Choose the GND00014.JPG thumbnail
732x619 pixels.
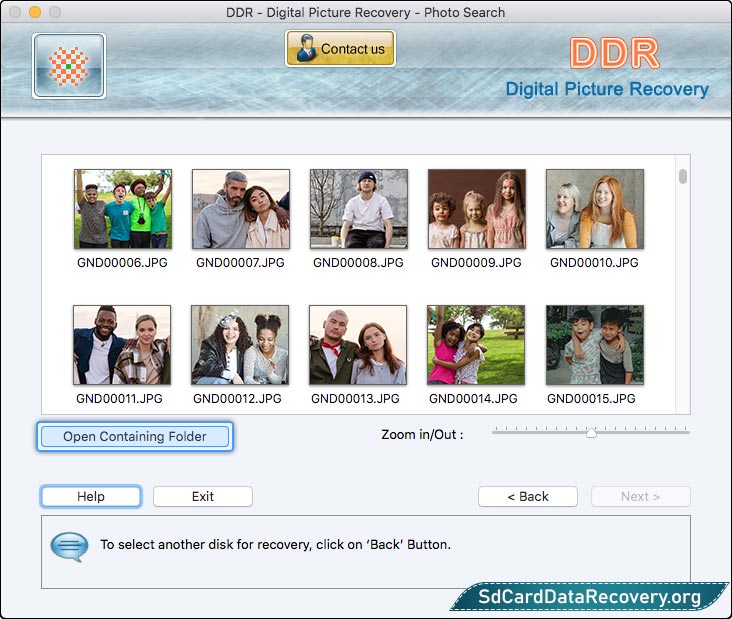(476, 345)
